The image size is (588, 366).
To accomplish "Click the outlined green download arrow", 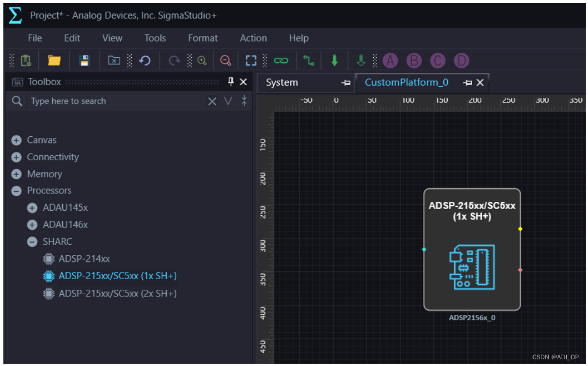I will (x=361, y=61).
